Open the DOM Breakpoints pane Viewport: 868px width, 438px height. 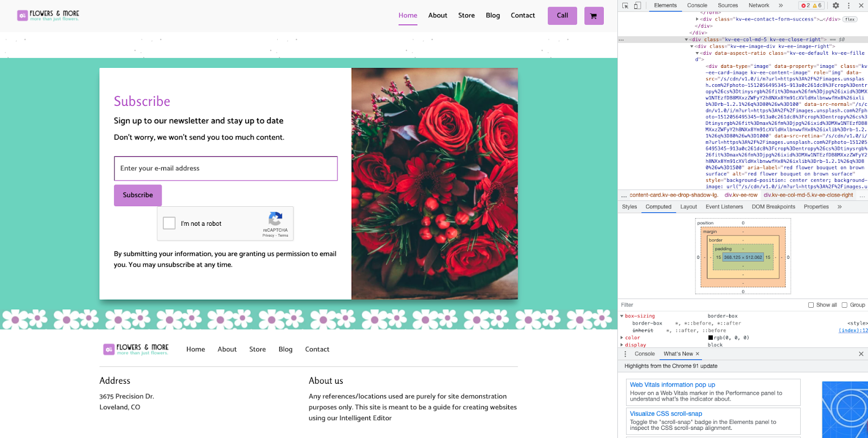tap(774, 207)
